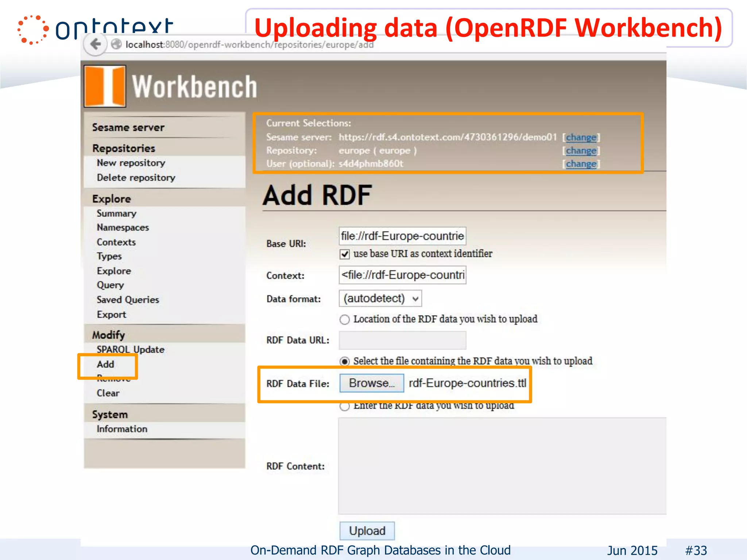Toggle use base URI as context identifier
The image size is (747, 560).
click(x=345, y=254)
